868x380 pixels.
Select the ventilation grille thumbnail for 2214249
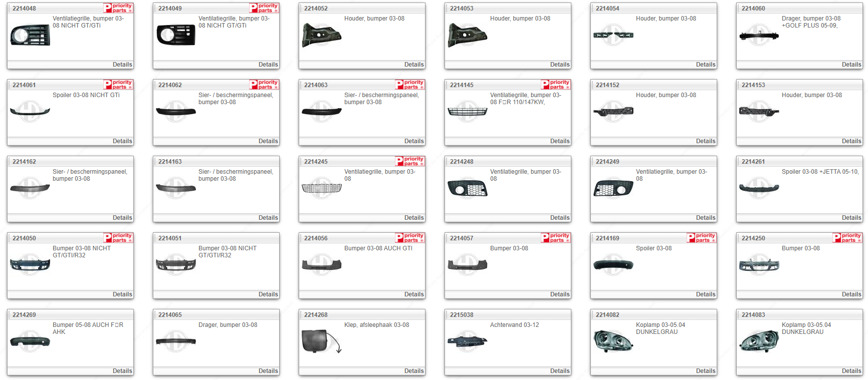coord(613,188)
